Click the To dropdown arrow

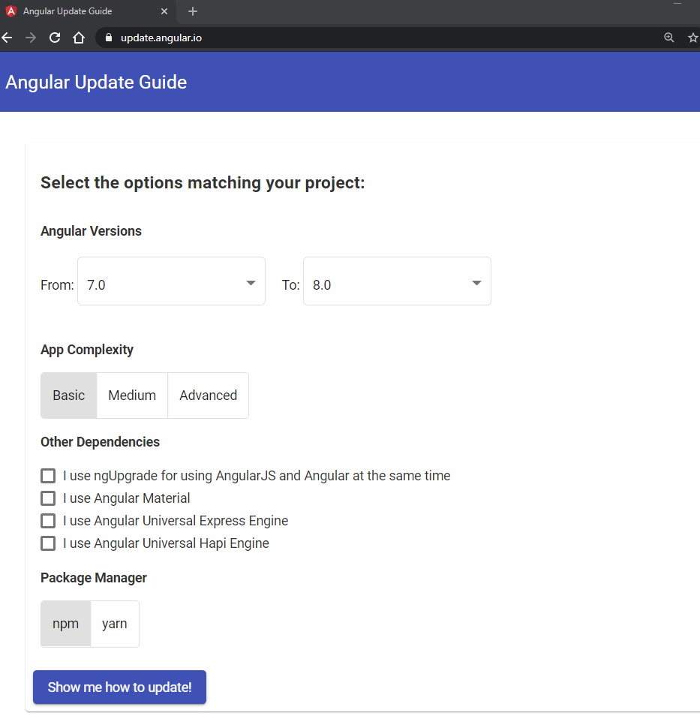click(476, 283)
